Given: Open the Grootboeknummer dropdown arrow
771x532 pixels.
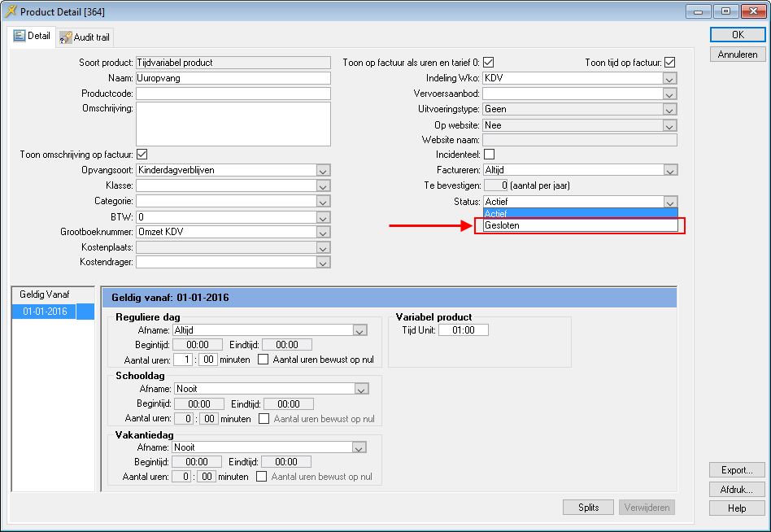Looking at the screenshot, I should pyautogui.click(x=323, y=232).
